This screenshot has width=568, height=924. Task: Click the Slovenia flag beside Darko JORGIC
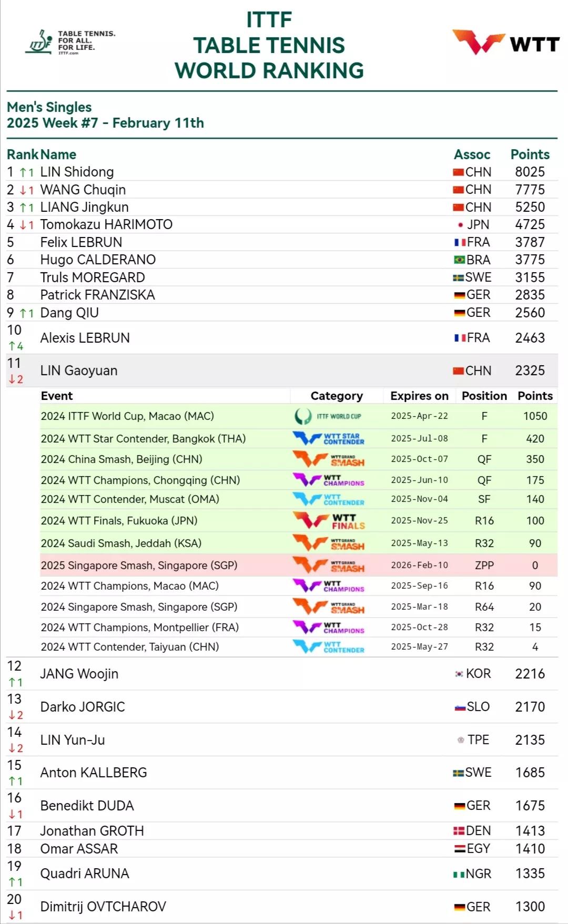coord(460,707)
